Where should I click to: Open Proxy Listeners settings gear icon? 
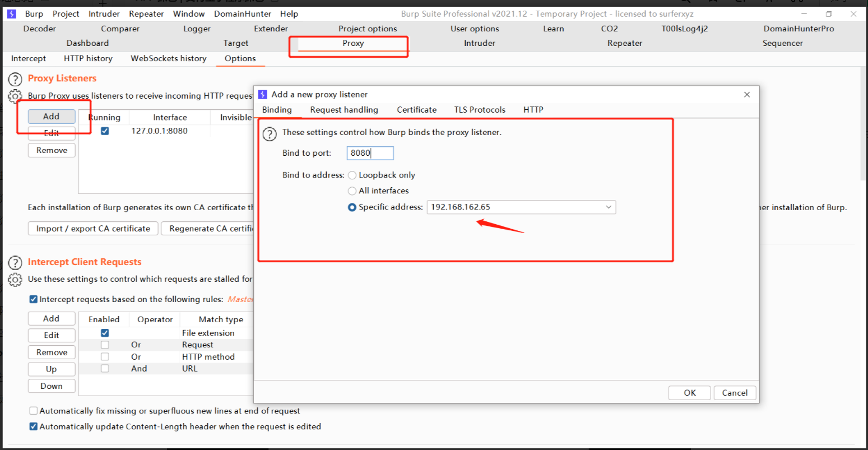15,96
